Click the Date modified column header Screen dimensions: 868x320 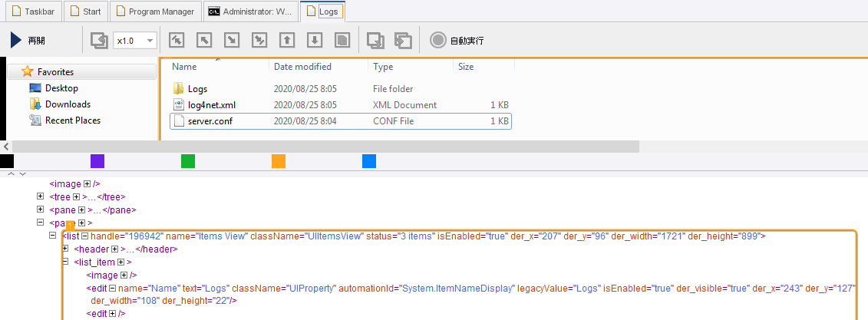click(302, 67)
